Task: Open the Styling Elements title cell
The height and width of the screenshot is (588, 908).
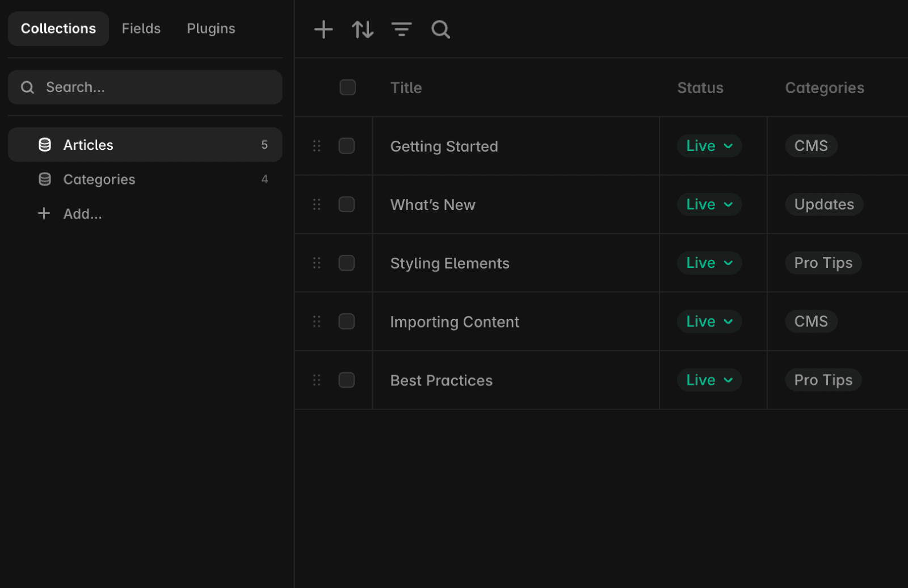Action: point(516,263)
